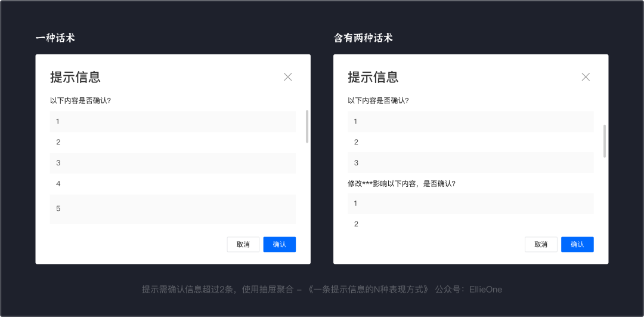Select row 1 under 修改***影响以下内容 heading

click(x=470, y=204)
